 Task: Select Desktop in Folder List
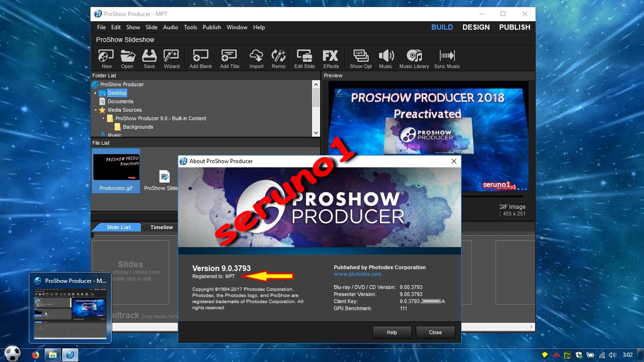coord(117,93)
